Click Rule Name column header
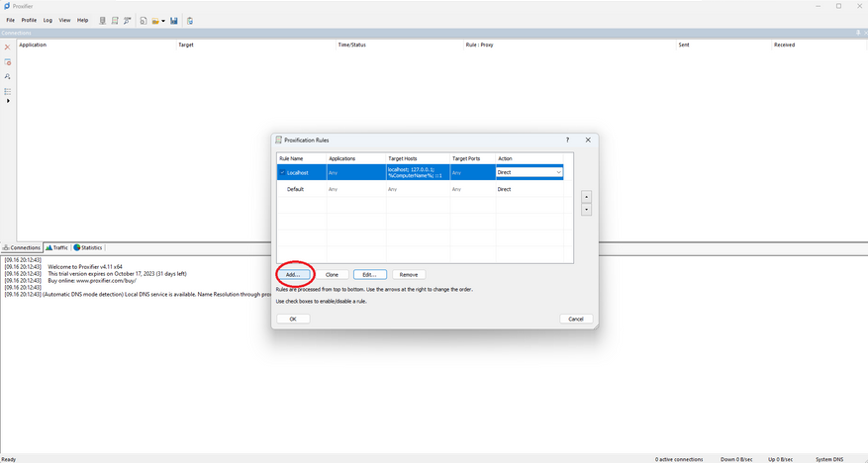 pos(302,158)
